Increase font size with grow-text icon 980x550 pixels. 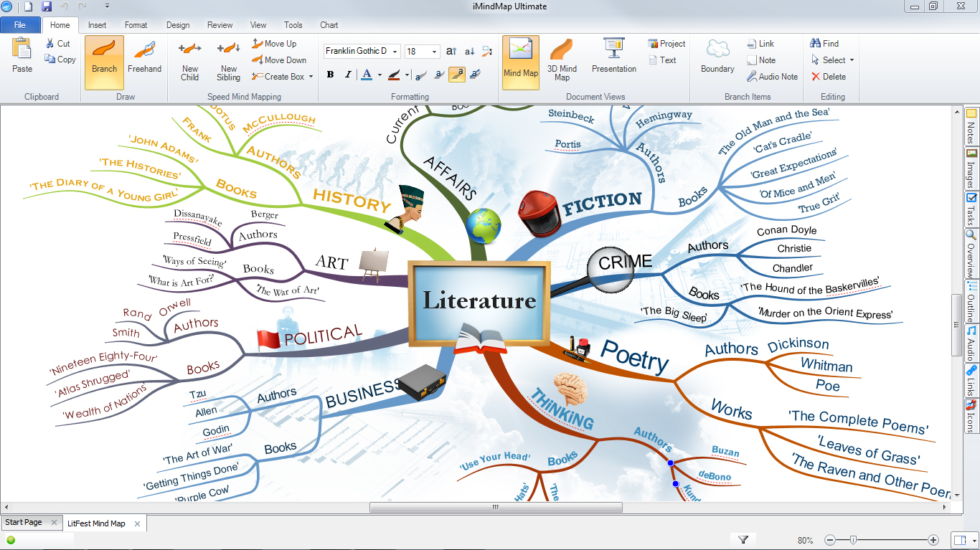click(451, 51)
